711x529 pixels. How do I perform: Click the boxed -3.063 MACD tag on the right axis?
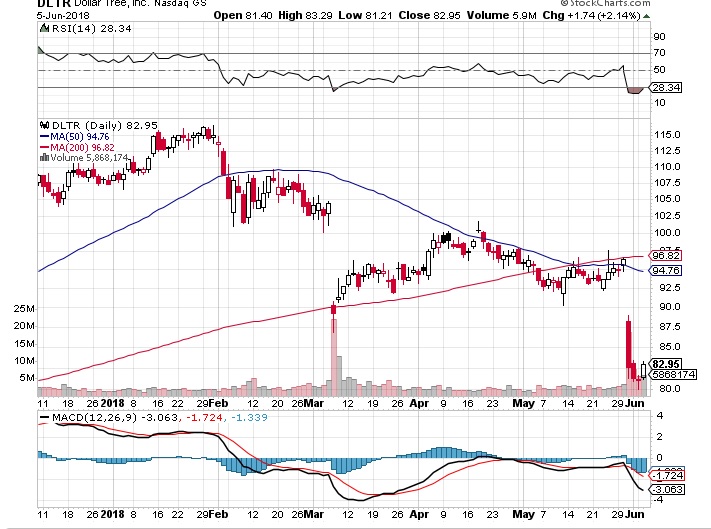(x=667, y=490)
